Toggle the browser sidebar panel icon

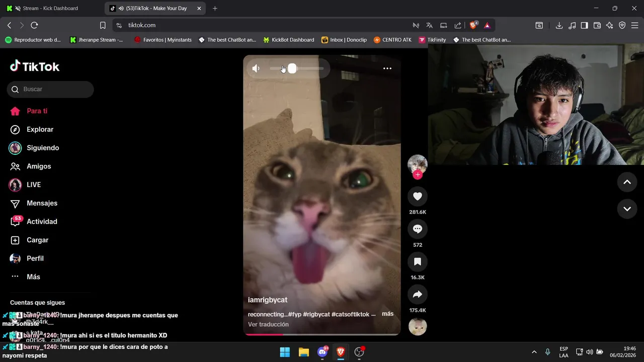click(584, 25)
